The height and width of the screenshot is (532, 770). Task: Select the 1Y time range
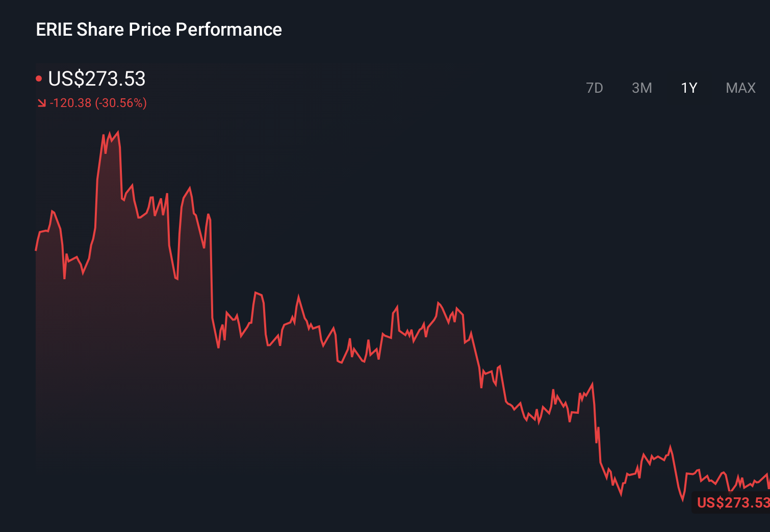coord(688,88)
